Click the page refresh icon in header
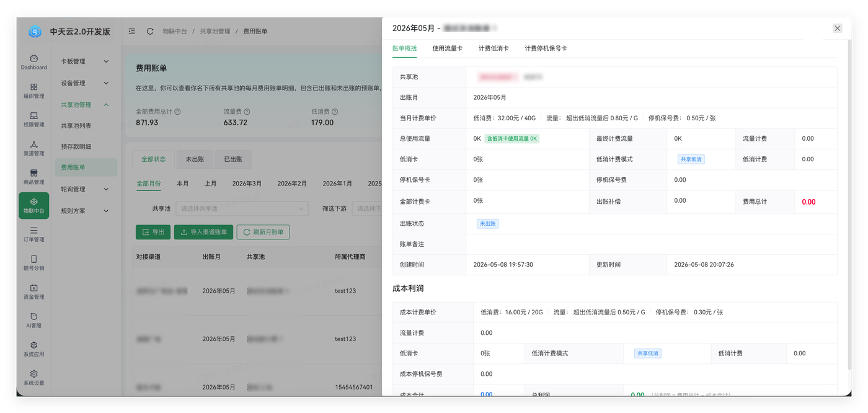The image size is (868, 413). 150,31
